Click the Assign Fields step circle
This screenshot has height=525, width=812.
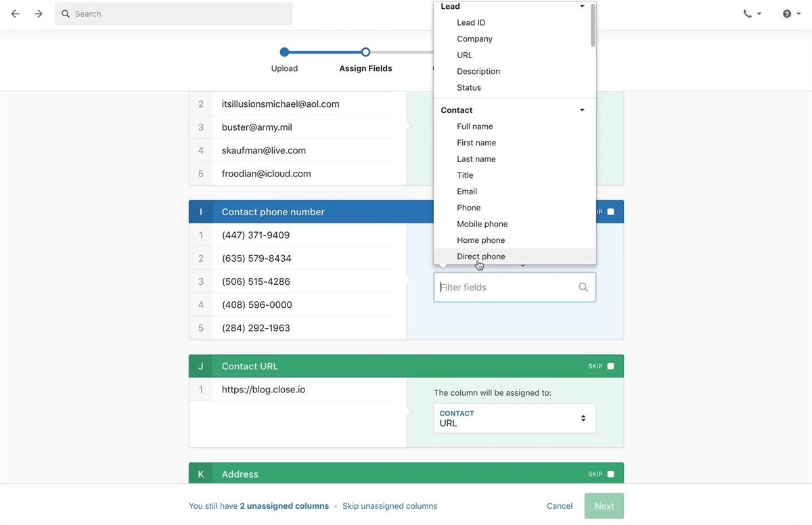[x=365, y=52]
